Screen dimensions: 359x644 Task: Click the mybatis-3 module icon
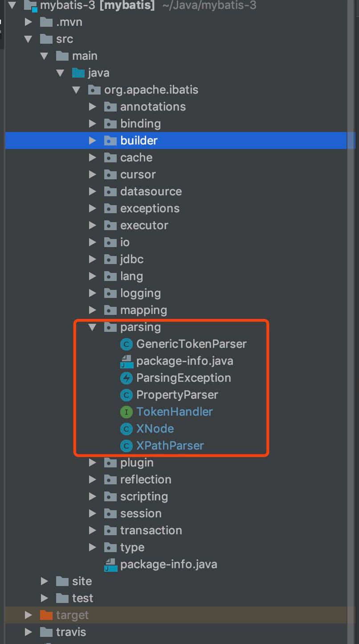click(x=30, y=6)
